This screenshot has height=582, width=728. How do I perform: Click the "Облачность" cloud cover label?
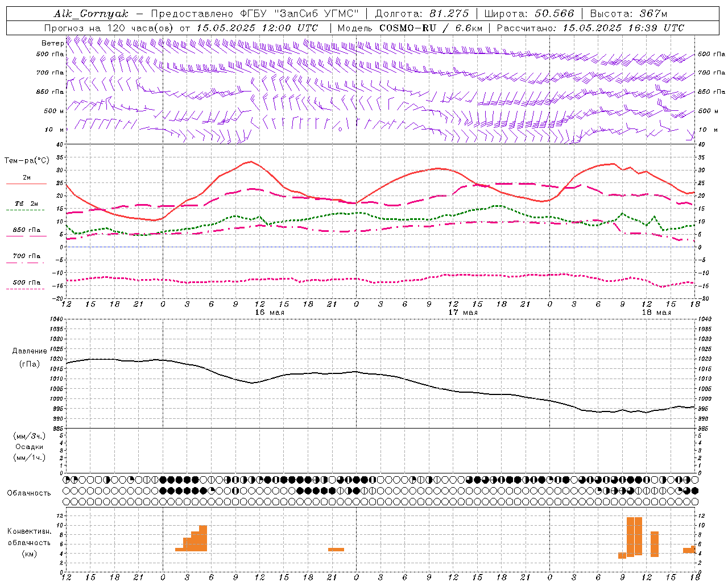click(x=29, y=493)
